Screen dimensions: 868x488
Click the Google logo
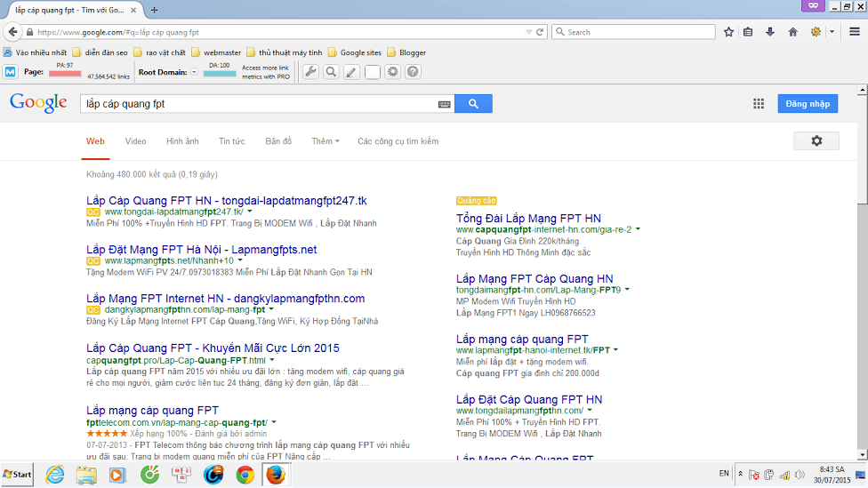pyautogui.click(x=38, y=103)
